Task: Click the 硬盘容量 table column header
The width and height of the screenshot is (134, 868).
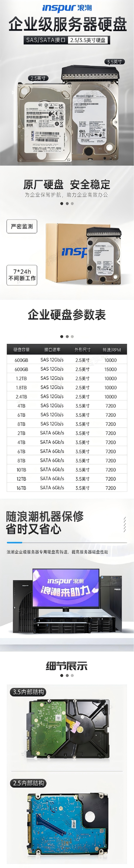Action: click(22, 350)
